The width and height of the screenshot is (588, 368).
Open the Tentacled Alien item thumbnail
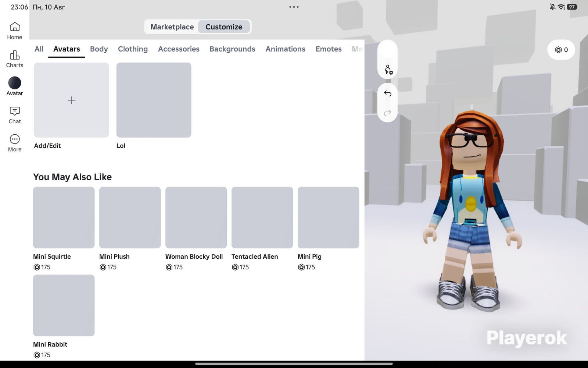coord(262,217)
